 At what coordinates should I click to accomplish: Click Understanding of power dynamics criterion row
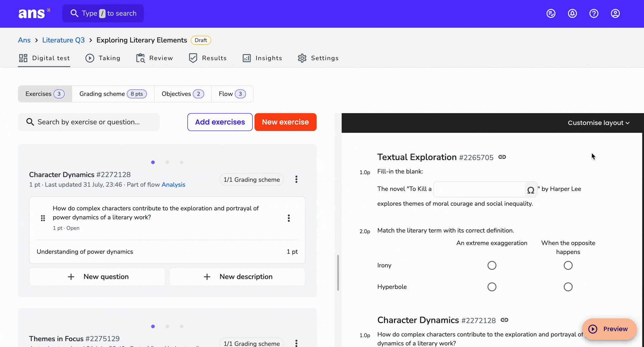tap(167, 252)
